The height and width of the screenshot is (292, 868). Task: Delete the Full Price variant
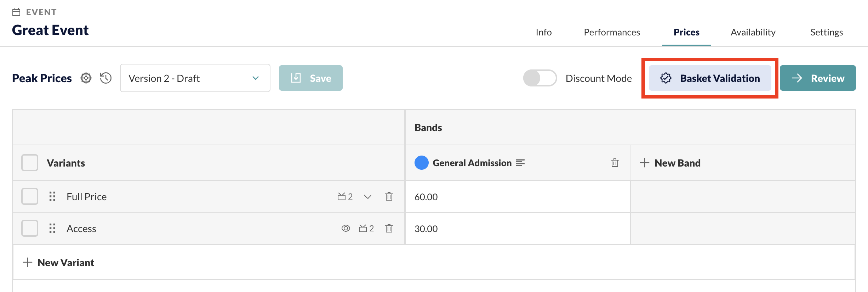pos(389,196)
